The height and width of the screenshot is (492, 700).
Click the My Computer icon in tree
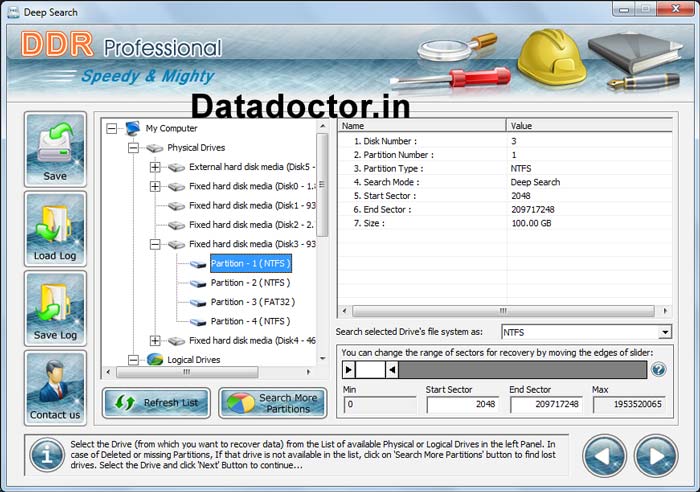(x=133, y=128)
